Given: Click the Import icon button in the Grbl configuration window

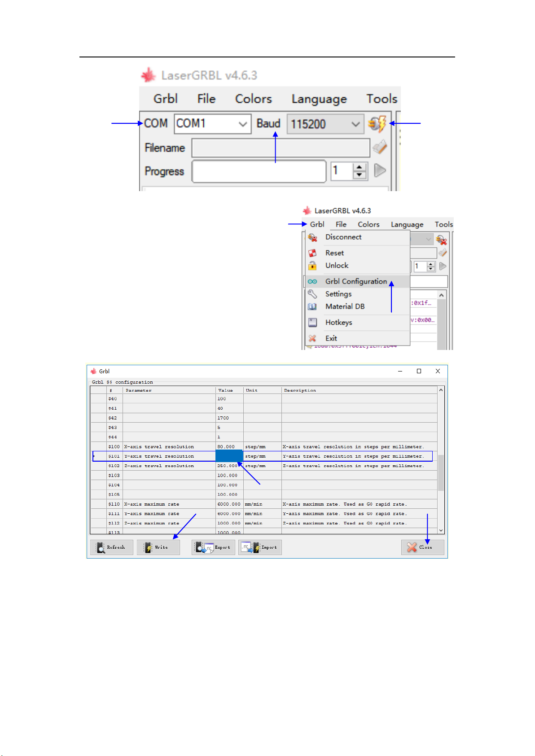Looking at the screenshot, I should pyautogui.click(x=260, y=547).
